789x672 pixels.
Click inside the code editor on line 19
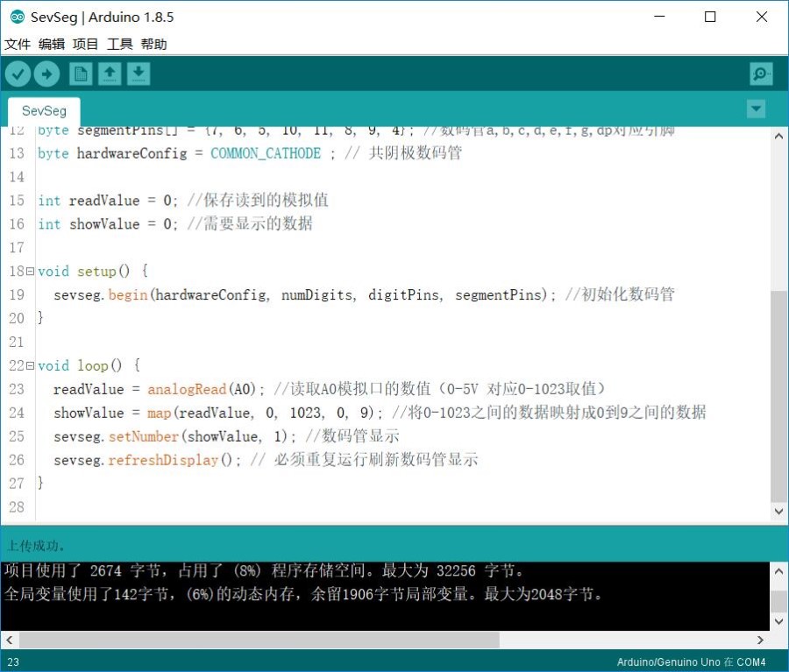[263, 294]
